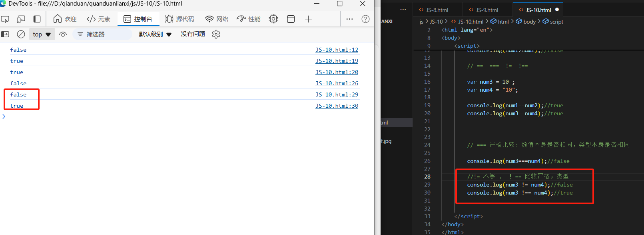The image size is (644, 235).
Task: Clear the console output
Action: [x=21, y=34]
